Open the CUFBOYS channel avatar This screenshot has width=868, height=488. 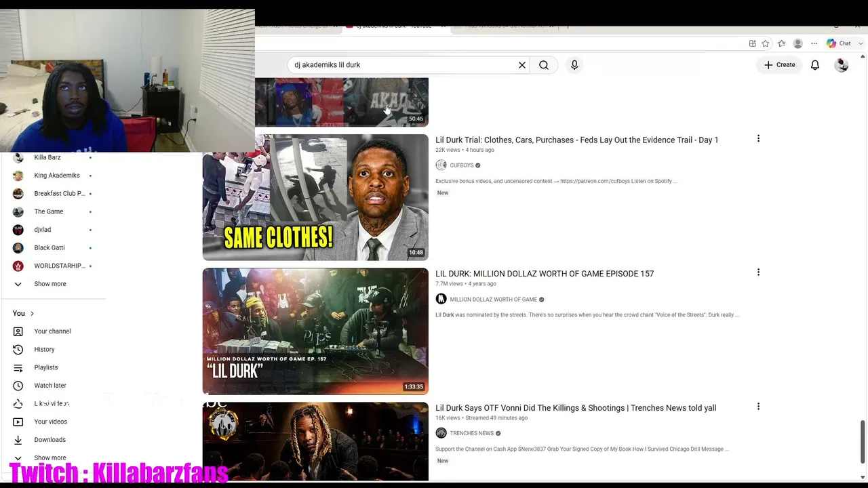click(441, 165)
